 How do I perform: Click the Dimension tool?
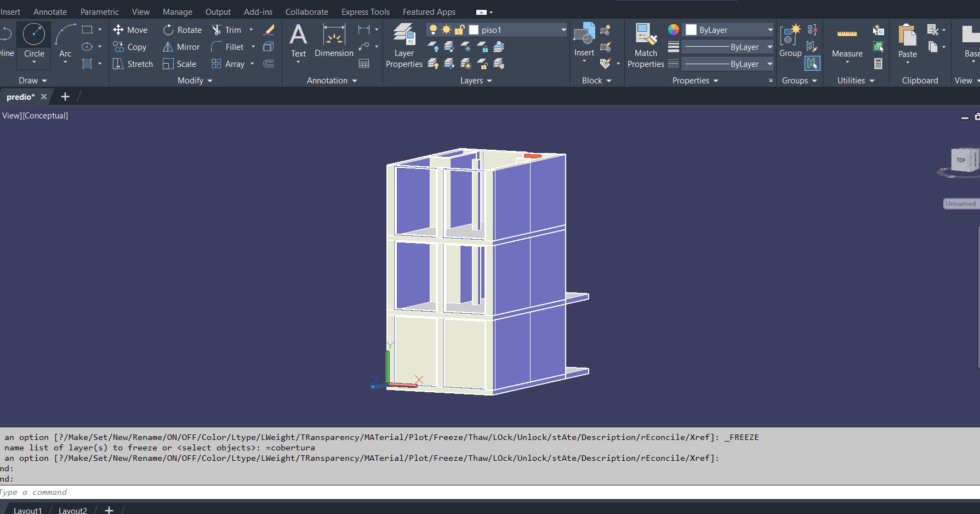tap(334, 36)
